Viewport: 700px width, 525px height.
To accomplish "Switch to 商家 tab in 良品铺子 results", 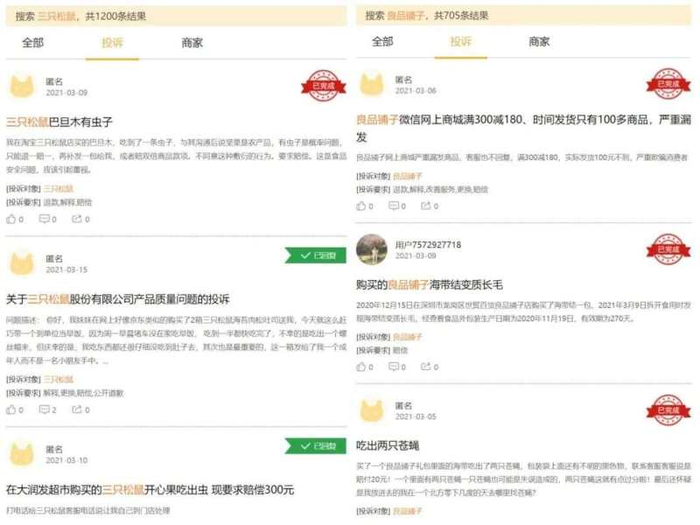I will [x=539, y=42].
